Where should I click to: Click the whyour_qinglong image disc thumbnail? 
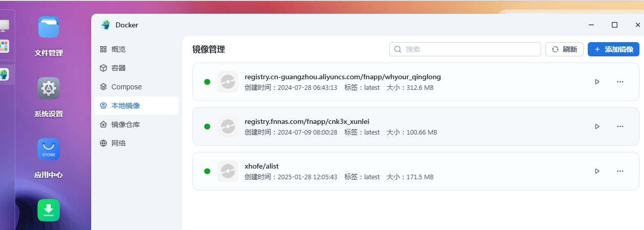click(228, 82)
